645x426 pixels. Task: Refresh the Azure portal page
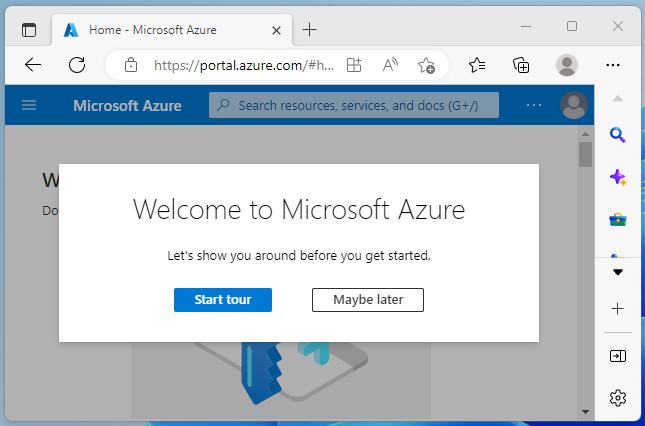[x=77, y=65]
